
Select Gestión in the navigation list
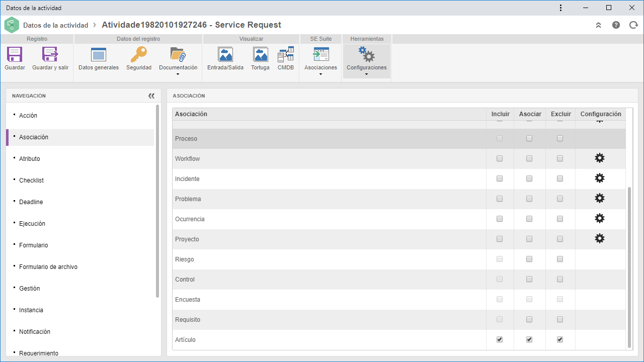pyautogui.click(x=80, y=289)
